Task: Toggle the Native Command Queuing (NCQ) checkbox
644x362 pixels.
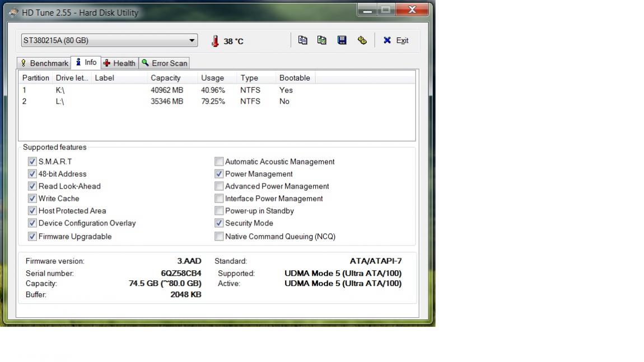Action: click(219, 237)
